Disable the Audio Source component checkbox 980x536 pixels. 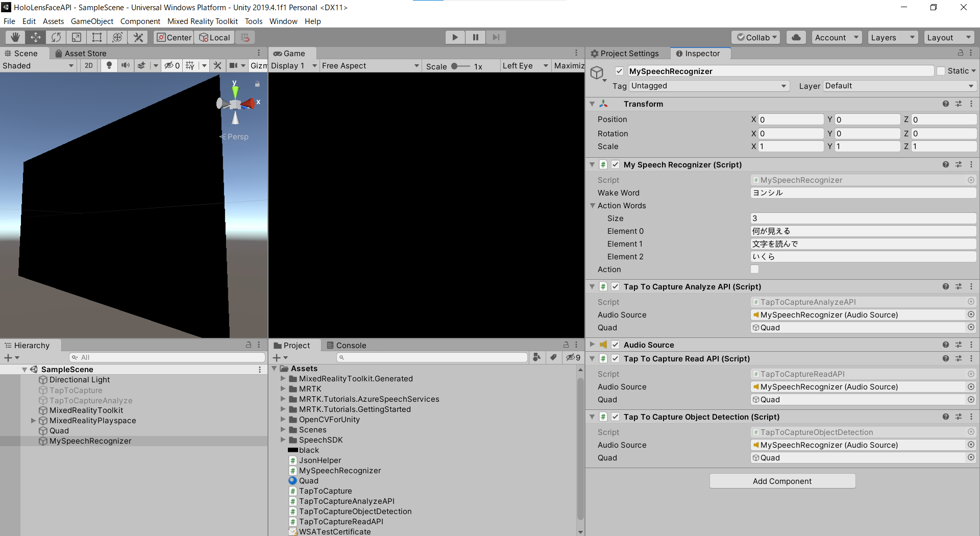[x=616, y=345]
